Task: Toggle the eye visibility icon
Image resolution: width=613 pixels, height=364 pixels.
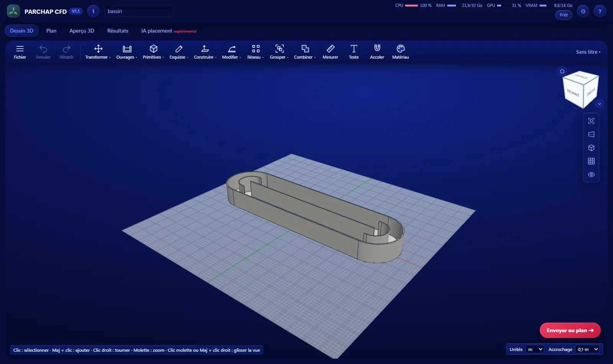Action: [x=591, y=174]
